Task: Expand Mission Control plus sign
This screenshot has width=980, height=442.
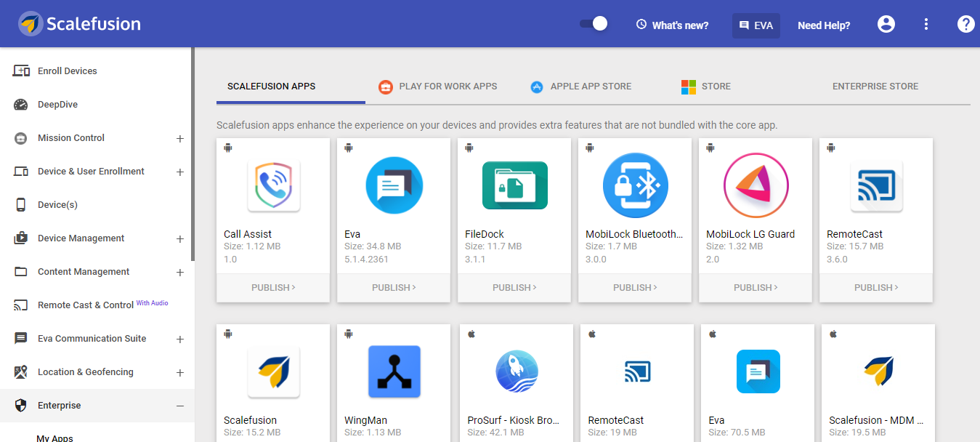Action: point(180,139)
